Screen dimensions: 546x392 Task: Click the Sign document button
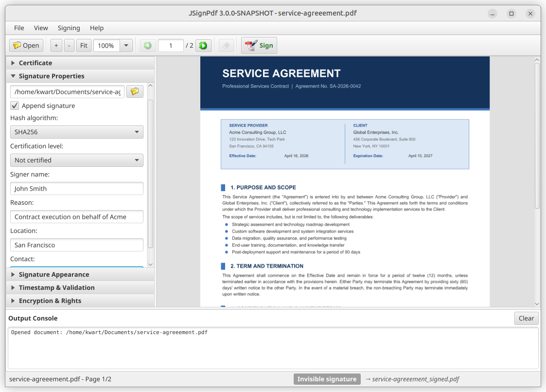point(259,46)
